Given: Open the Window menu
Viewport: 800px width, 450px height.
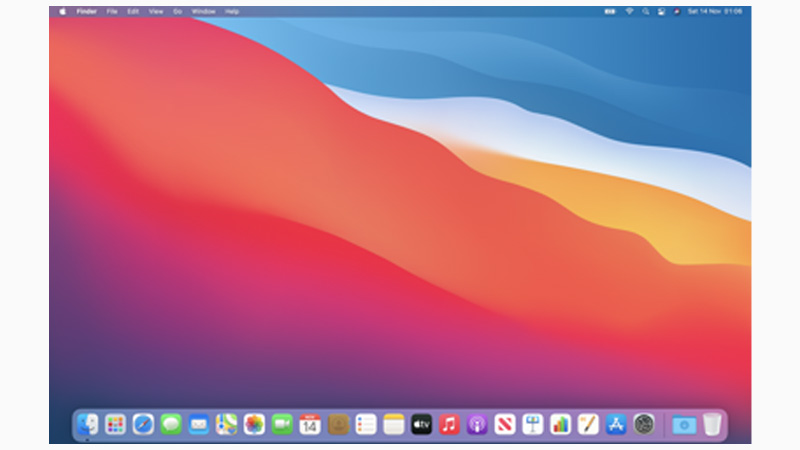Looking at the screenshot, I should tap(204, 11).
